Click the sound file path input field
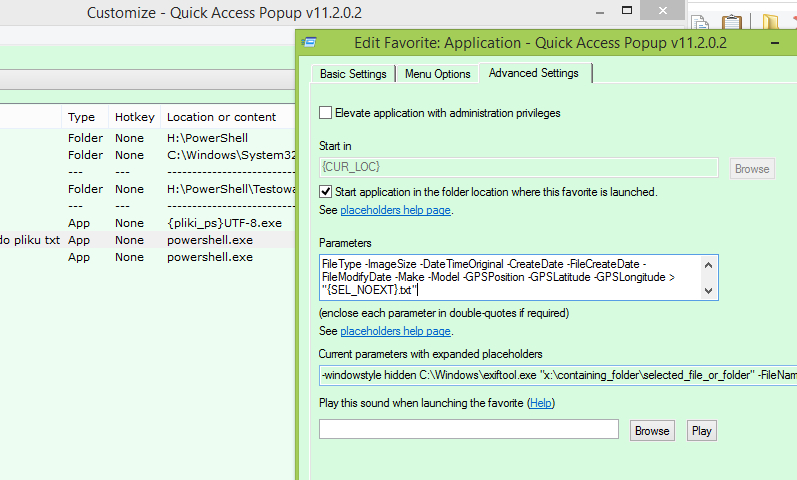This screenshot has height=480, width=797. [469, 429]
